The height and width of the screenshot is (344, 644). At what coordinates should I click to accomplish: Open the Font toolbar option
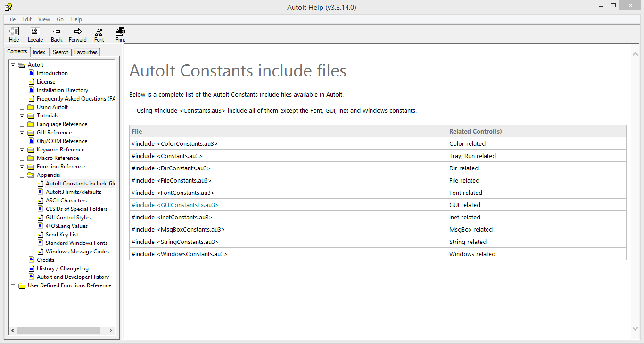coord(99,32)
